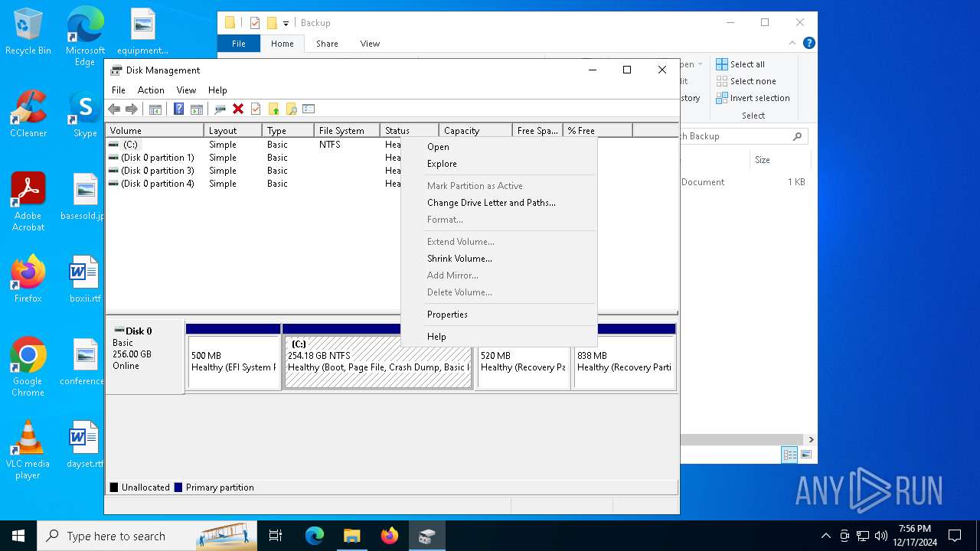Toggle the Show/Hide Action Pane toolbar icon

point(197,109)
